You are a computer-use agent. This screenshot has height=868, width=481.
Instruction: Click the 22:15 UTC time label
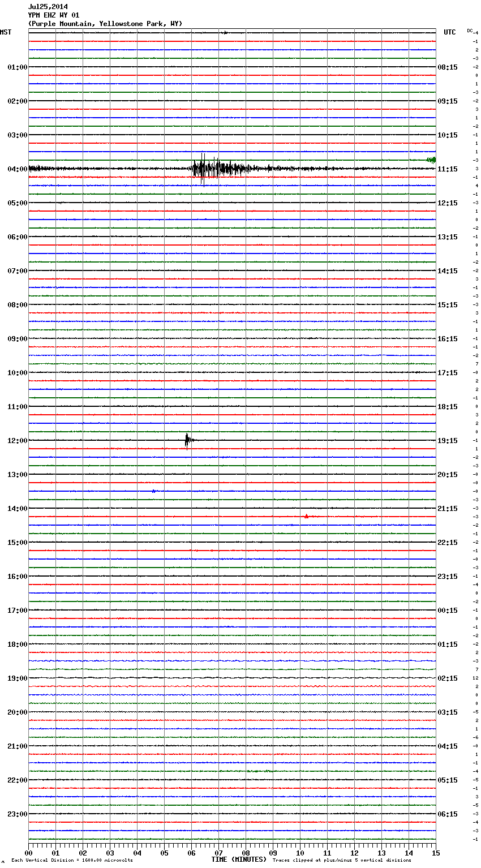tap(448, 543)
